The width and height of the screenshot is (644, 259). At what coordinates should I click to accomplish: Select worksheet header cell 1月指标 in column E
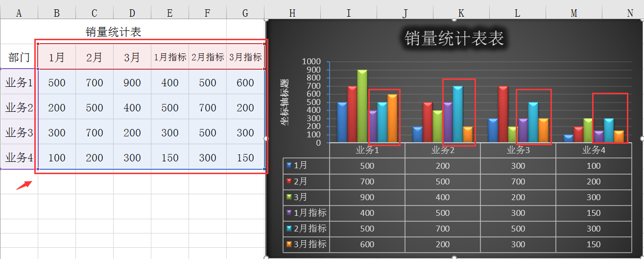coord(170,57)
